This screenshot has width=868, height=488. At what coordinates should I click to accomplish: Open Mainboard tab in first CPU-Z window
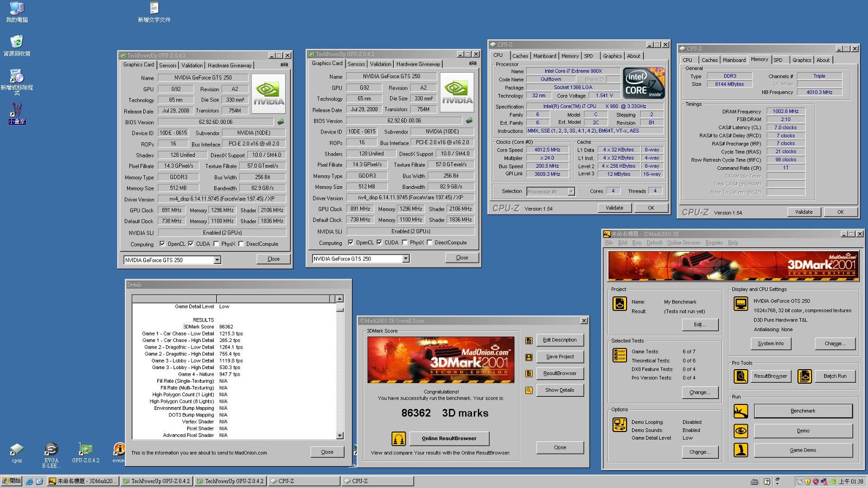coord(545,56)
